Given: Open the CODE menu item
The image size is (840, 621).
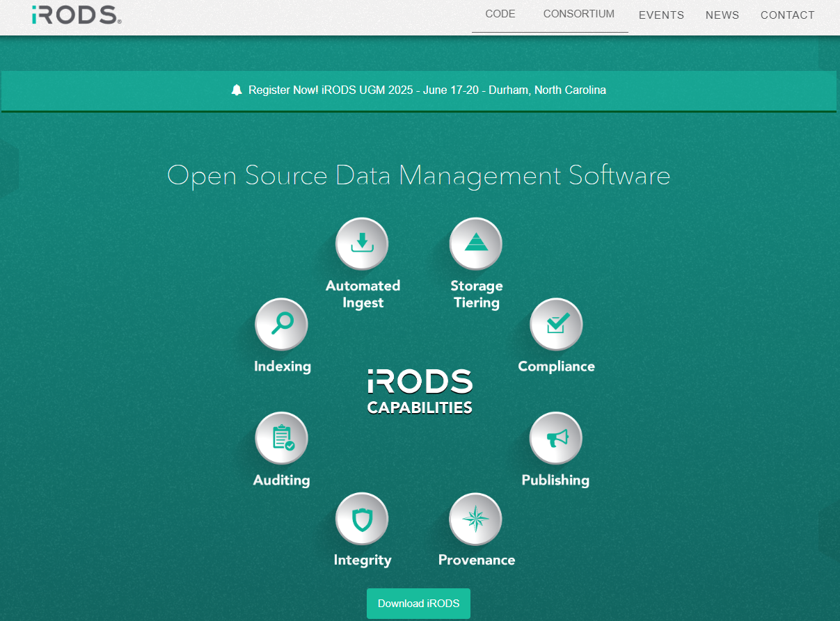Looking at the screenshot, I should click(500, 14).
